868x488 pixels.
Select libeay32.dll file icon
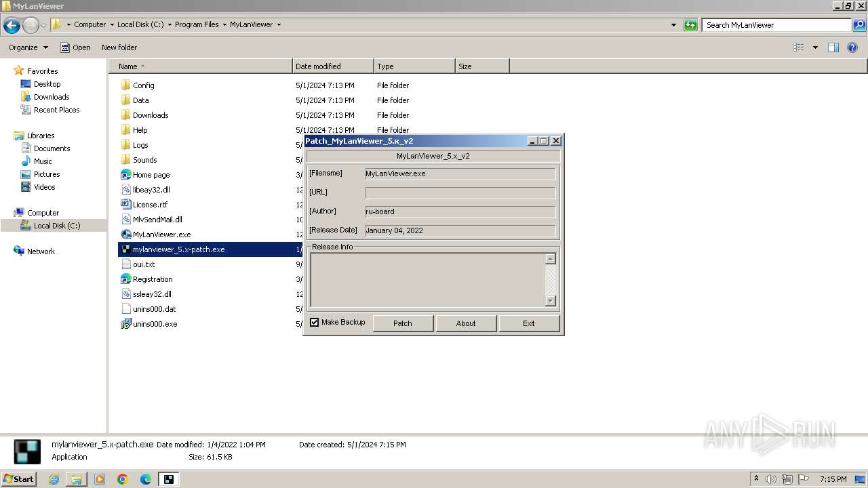click(x=125, y=190)
